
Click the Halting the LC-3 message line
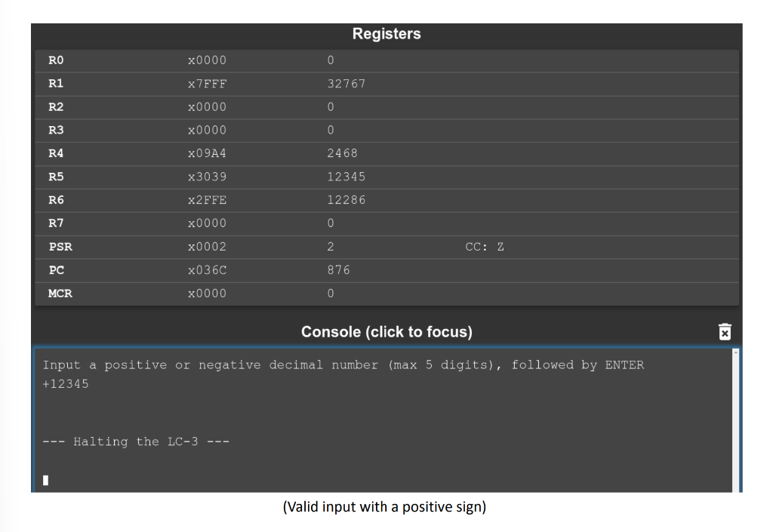tap(137, 441)
